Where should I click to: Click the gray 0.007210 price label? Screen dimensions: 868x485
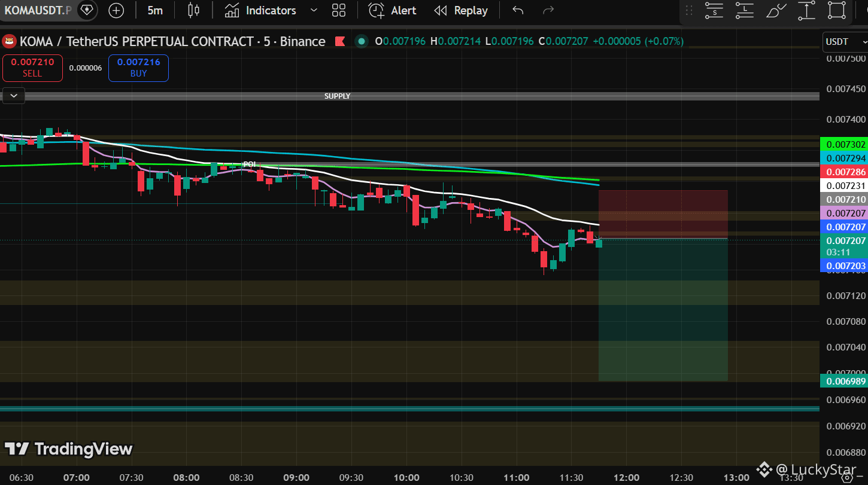point(845,199)
